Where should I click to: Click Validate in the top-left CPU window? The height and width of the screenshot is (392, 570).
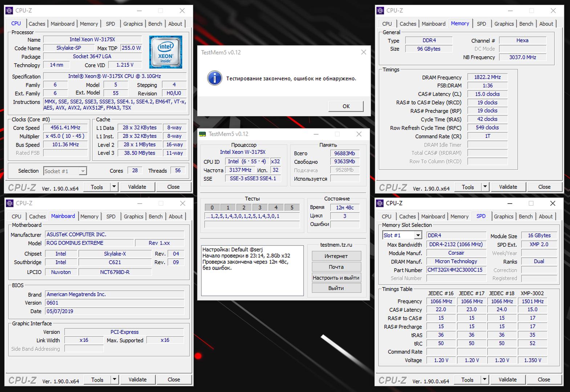(x=137, y=187)
